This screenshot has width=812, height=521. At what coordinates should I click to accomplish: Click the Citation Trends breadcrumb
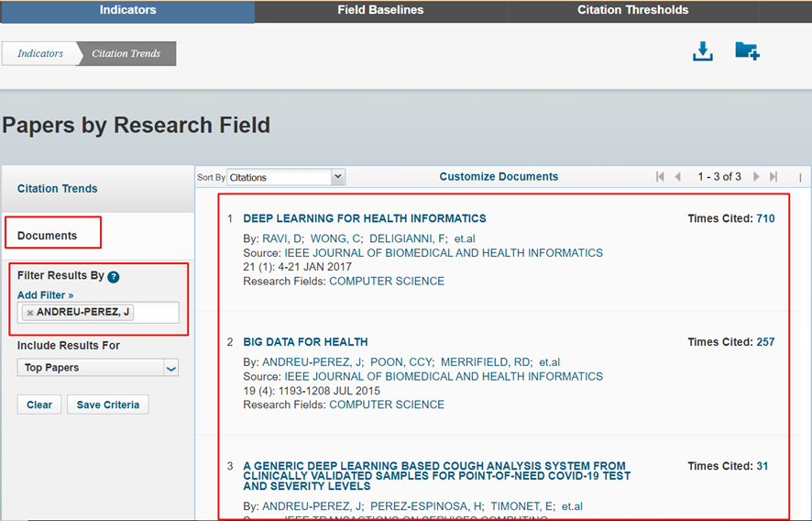(x=126, y=53)
